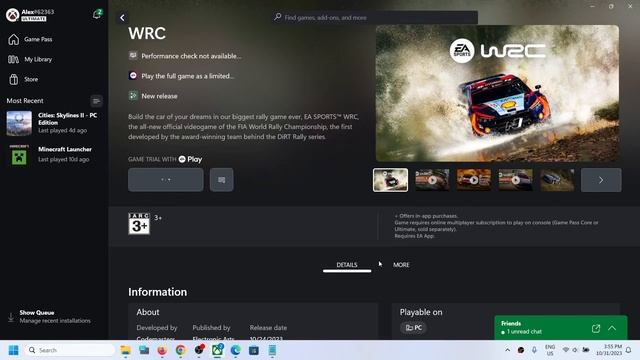Collapse the Most Recent list

pos(96,101)
